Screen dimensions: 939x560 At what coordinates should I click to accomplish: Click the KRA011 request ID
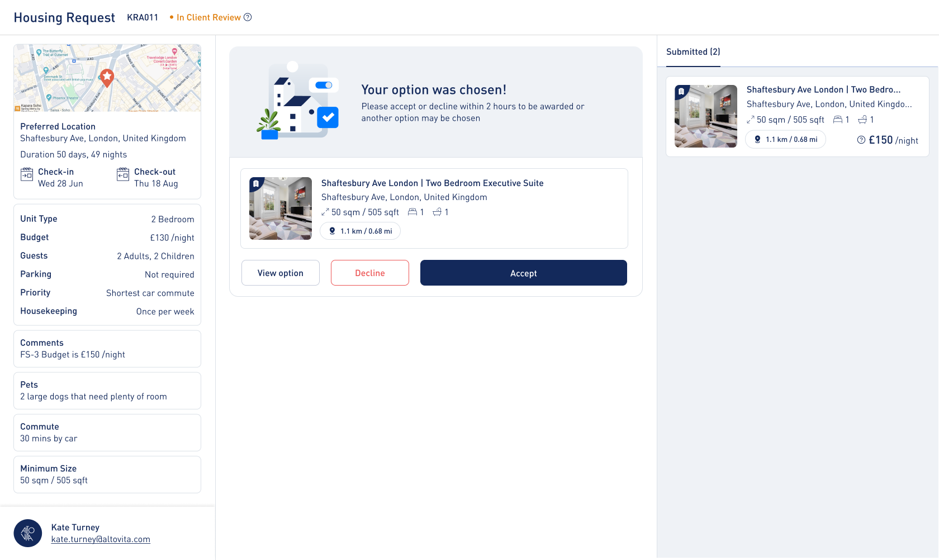(x=143, y=17)
